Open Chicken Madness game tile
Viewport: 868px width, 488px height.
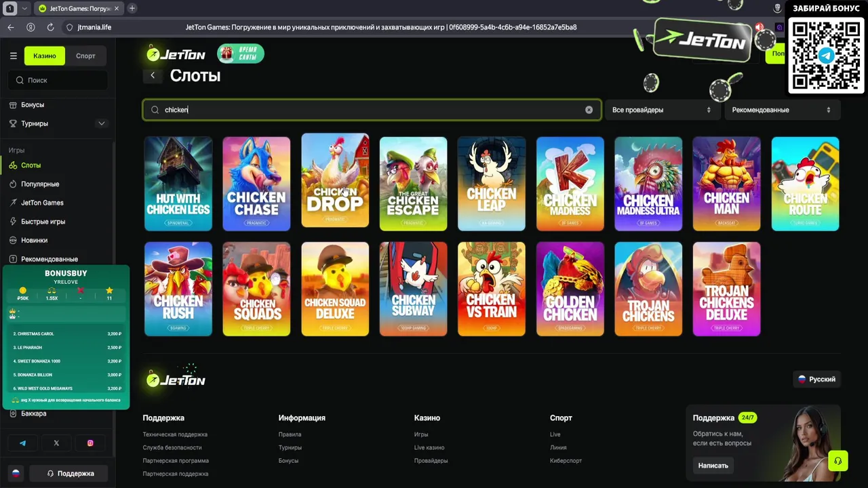(x=570, y=184)
